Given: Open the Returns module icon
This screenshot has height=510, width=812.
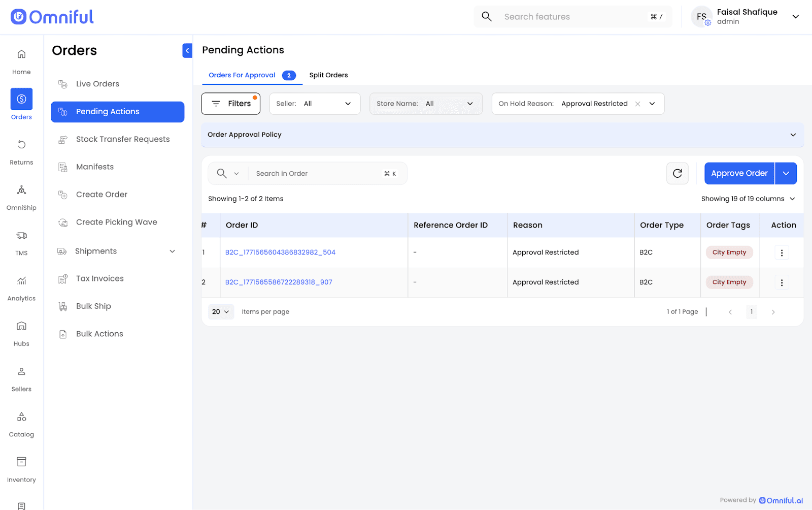Looking at the screenshot, I should 21,145.
